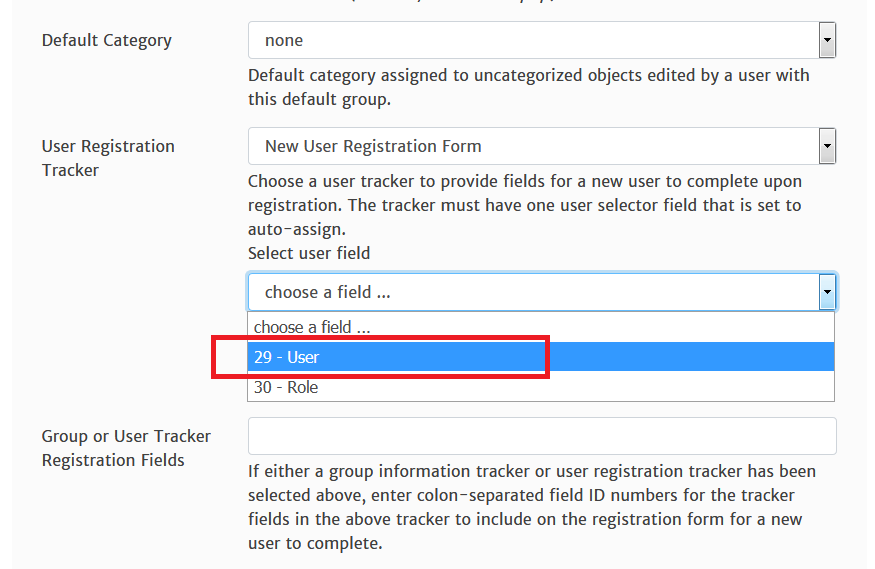This screenshot has width=875, height=569.
Task: Select the '30 - Role' option
Action: [541, 387]
